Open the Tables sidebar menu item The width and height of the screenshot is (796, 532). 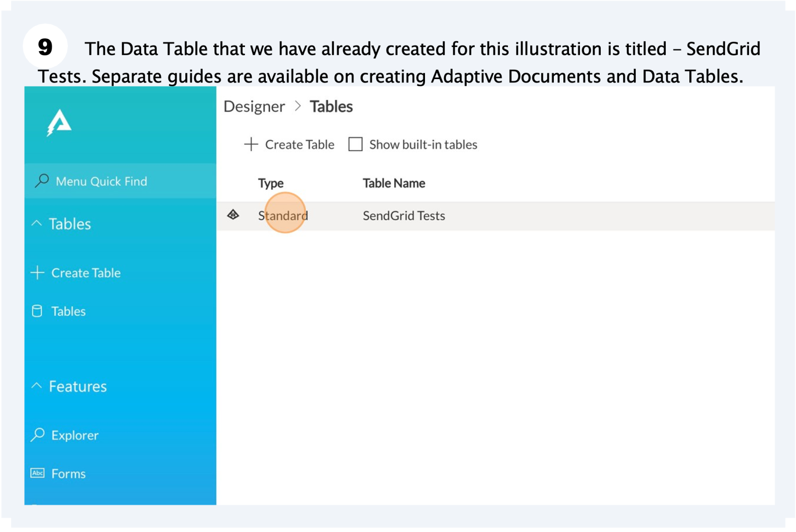click(68, 311)
